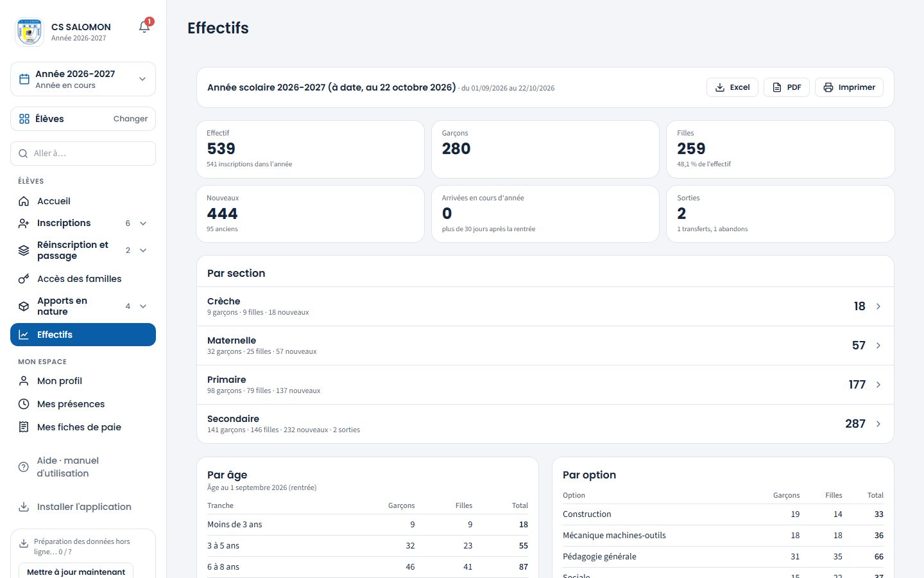Click the Mes fiches de paie receipt icon

click(24, 427)
